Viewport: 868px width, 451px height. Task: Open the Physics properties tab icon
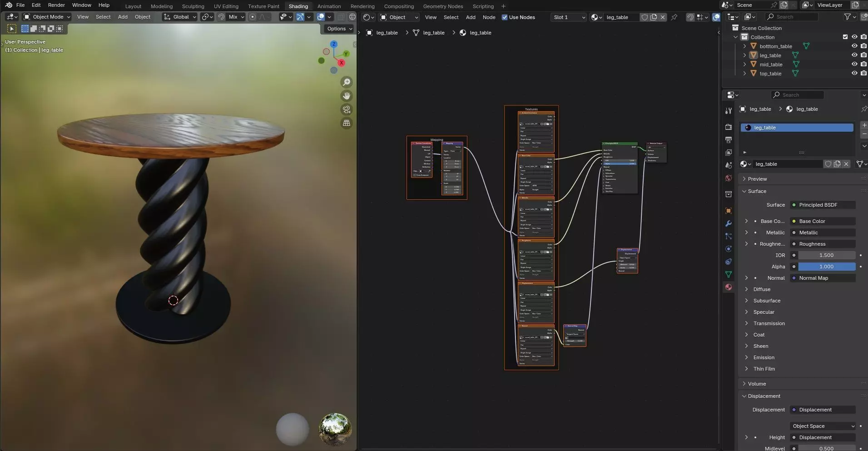point(729,249)
